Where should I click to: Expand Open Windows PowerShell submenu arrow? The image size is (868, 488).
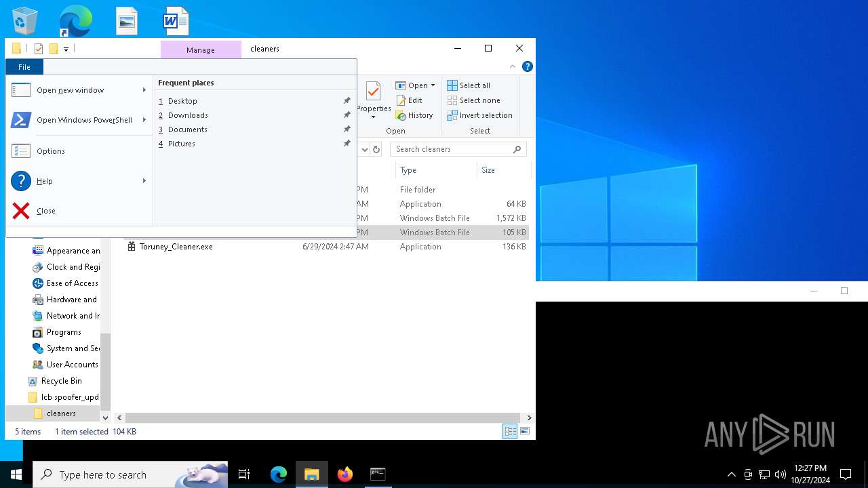click(144, 120)
